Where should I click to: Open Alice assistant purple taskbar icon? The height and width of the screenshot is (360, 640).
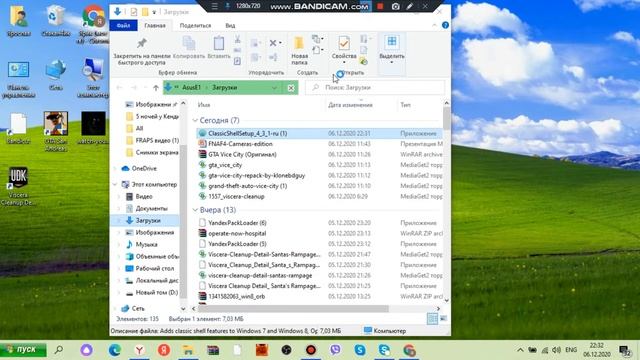(87, 350)
